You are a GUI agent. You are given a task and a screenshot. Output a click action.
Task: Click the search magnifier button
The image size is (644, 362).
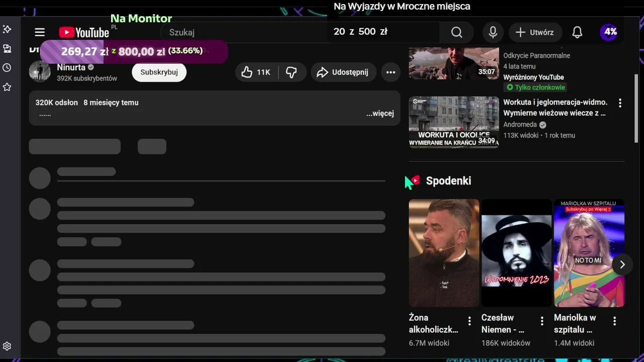click(x=456, y=32)
